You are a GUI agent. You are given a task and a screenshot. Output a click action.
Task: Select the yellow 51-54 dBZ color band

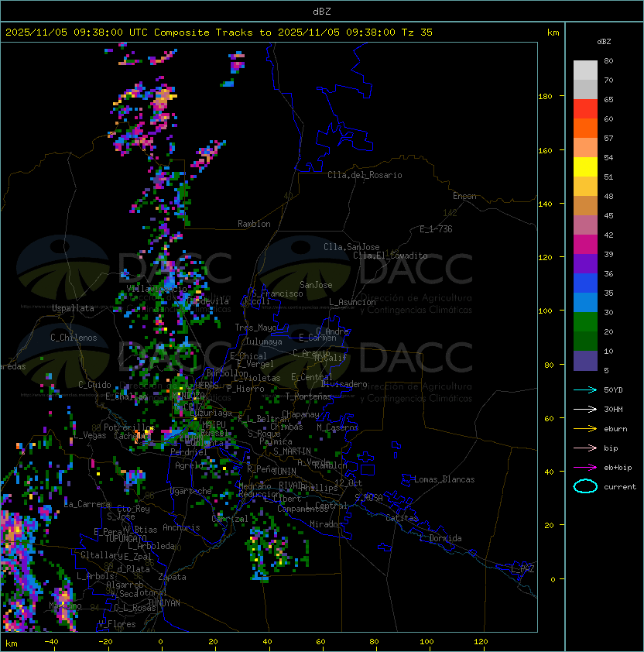(x=585, y=167)
